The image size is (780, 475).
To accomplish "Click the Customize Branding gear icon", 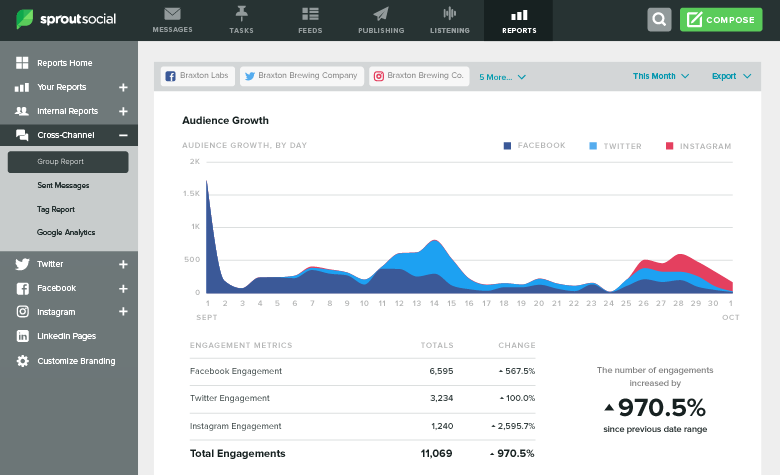I will [x=22, y=361].
